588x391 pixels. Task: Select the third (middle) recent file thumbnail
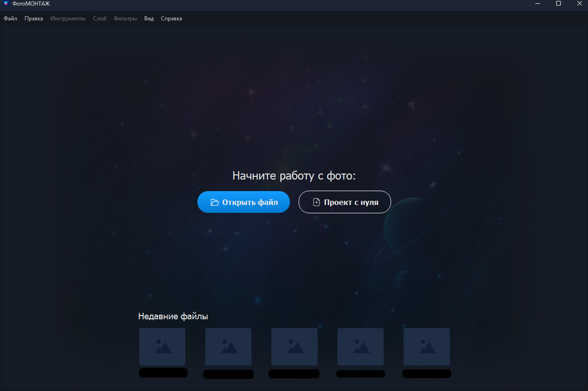tap(294, 347)
